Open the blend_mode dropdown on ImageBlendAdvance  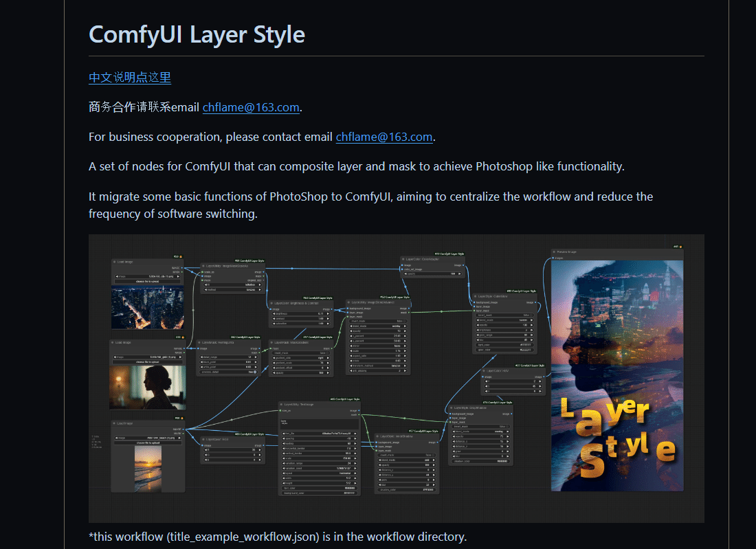coord(378,326)
